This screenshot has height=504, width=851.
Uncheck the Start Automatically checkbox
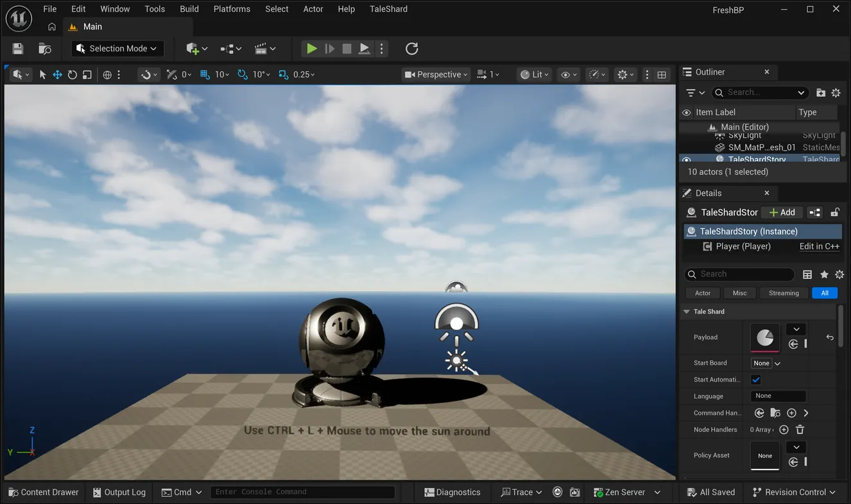click(x=756, y=380)
